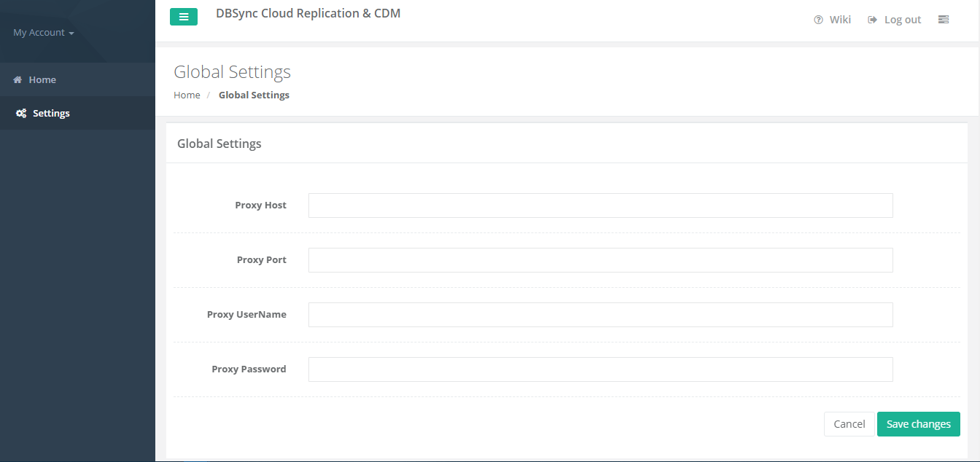This screenshot has width=980, height=462.
Task: Click the Log out link text
Action: click(903, 20)
